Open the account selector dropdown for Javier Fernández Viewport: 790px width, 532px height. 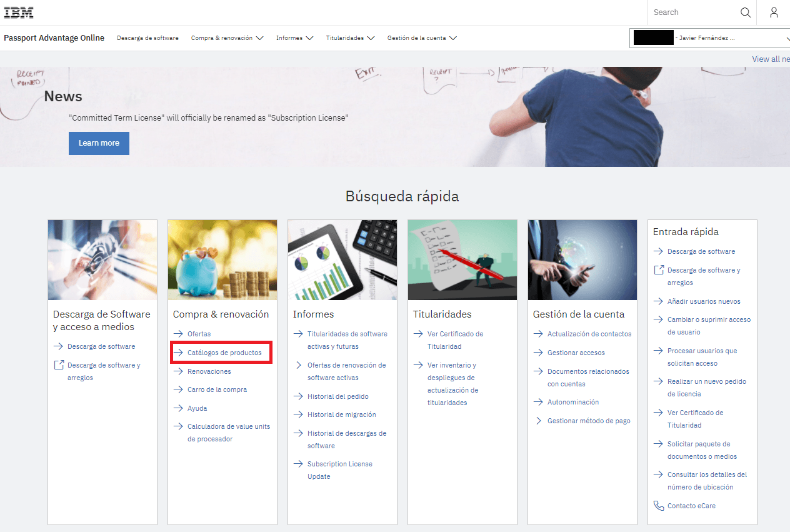[x=709, y=38]
